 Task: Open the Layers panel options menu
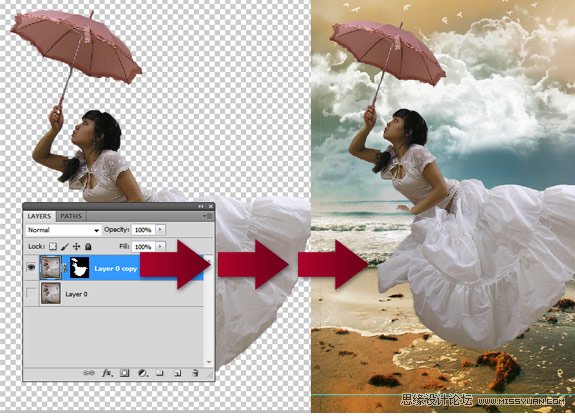(x=208, y=216)
